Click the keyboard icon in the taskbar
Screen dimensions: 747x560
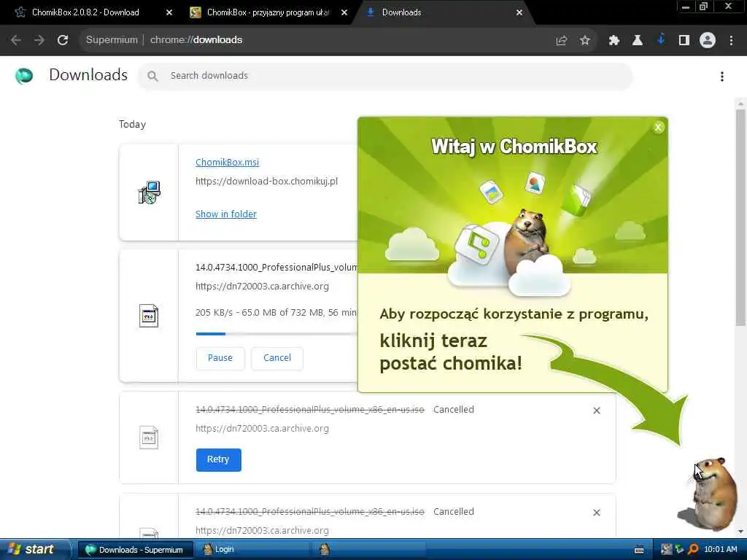(x=639, y=550)
